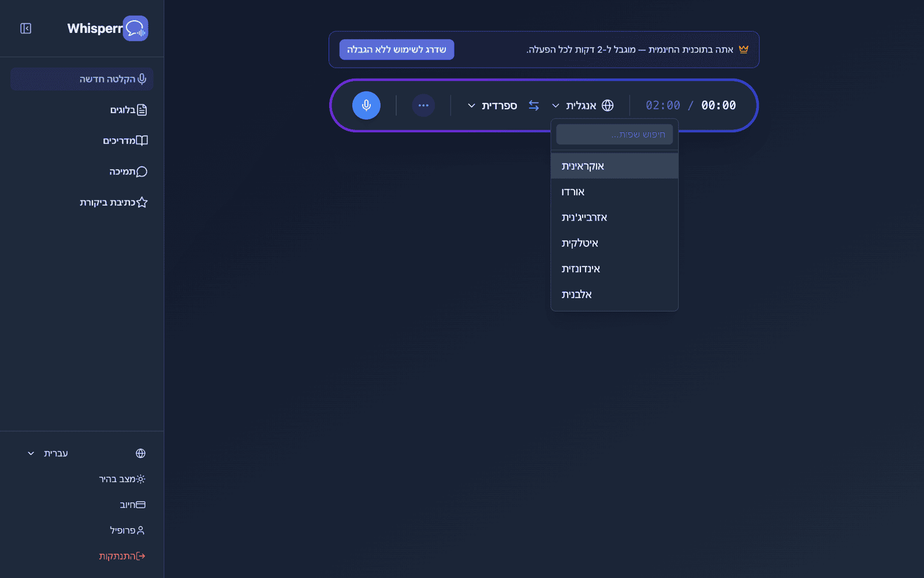Start recording with the blue microphone button

366,105
